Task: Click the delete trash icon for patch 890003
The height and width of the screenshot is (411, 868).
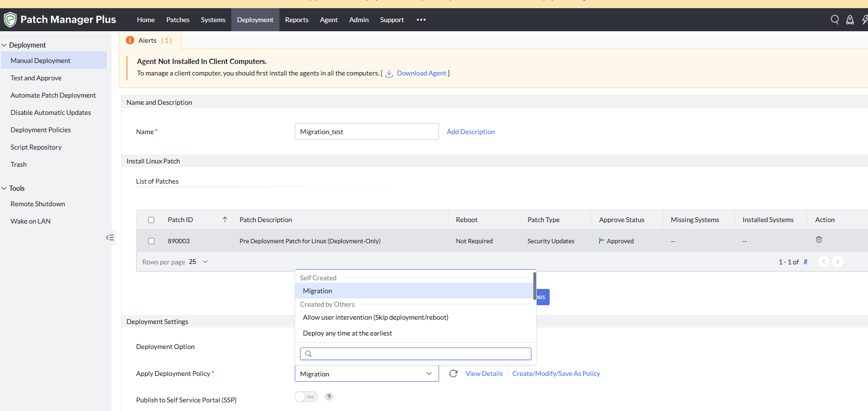Action: coord(819,239)
